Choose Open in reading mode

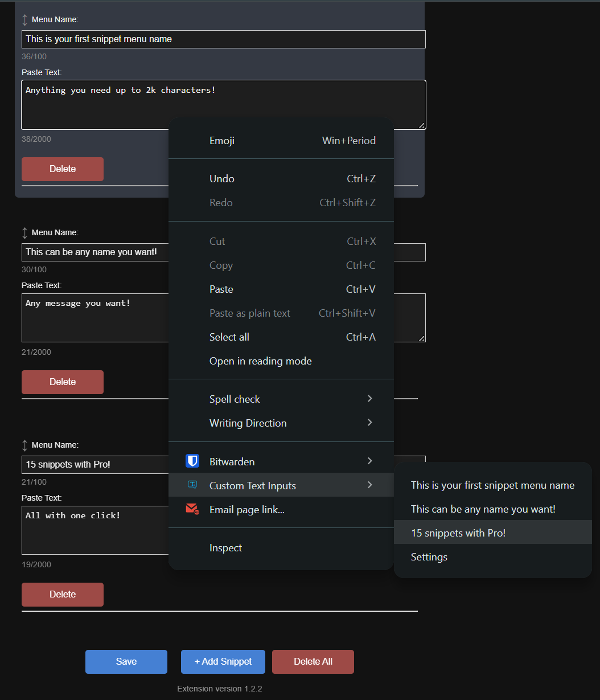click(281, 361)
